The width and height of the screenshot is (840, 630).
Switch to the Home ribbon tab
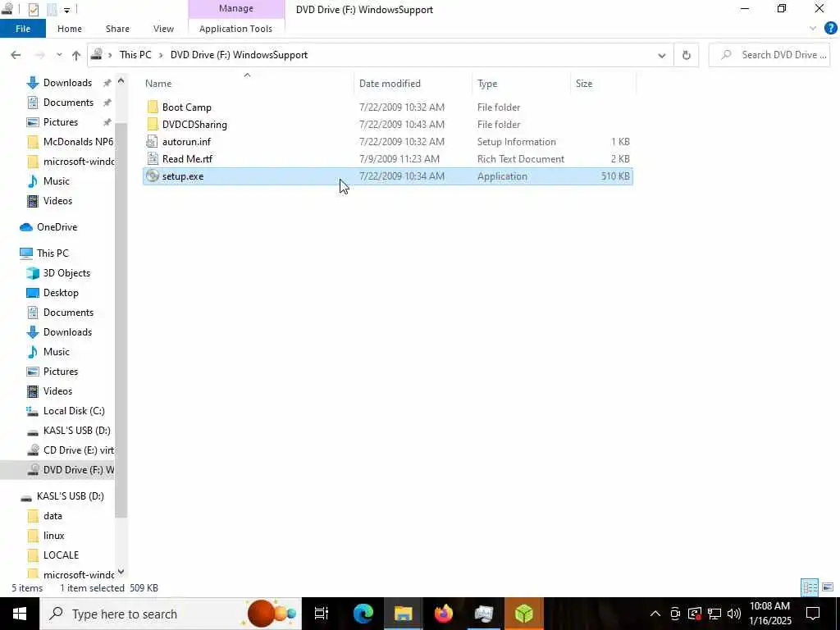(x=70, y=29)
